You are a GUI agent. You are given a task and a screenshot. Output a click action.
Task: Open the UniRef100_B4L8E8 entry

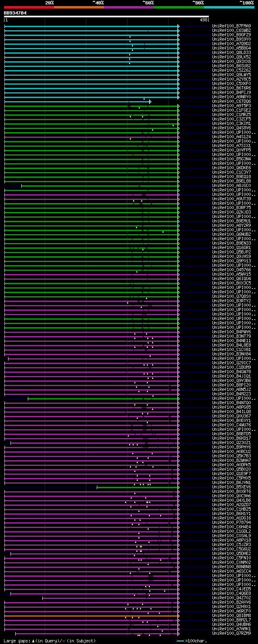(x=231, y=345)
